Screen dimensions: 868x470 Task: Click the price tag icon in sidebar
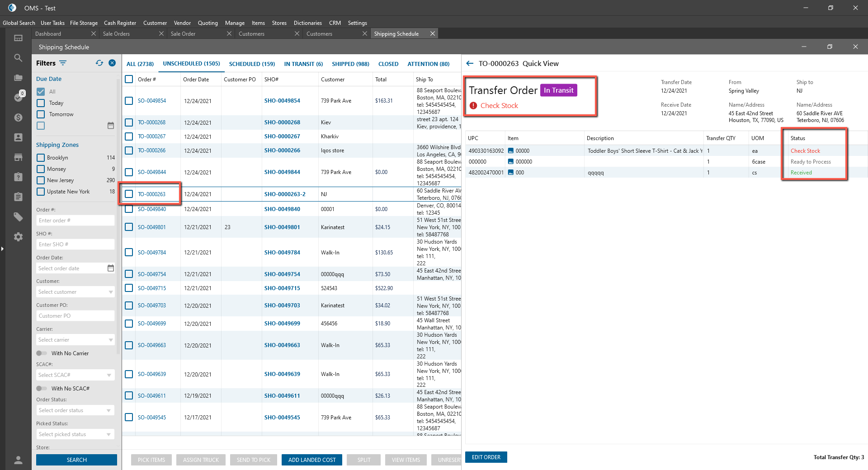pos(18,217)
